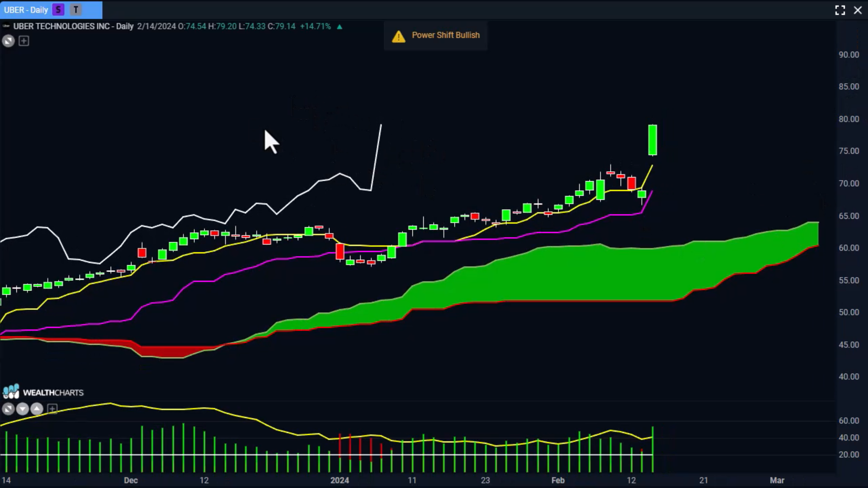The image size is (868, 488).
Task: Click the 90.00 price axis label
Action: [849, 55]
